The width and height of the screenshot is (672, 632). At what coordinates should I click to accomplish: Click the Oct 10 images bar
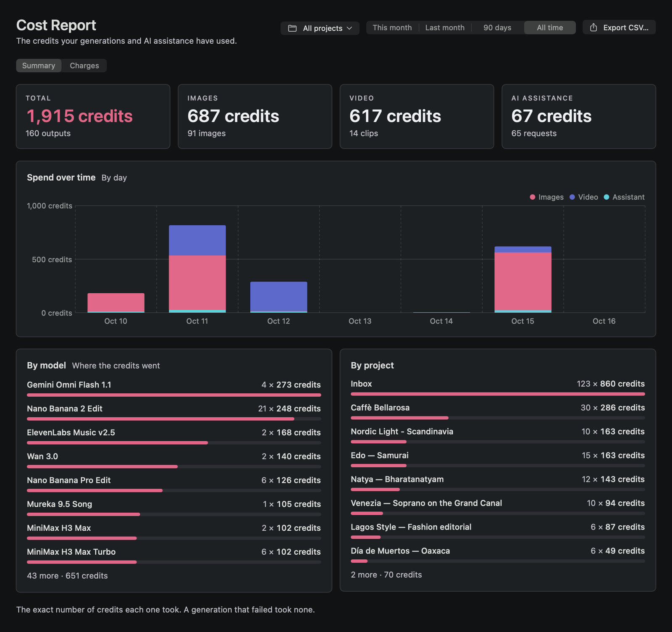(x=116, y=302)
